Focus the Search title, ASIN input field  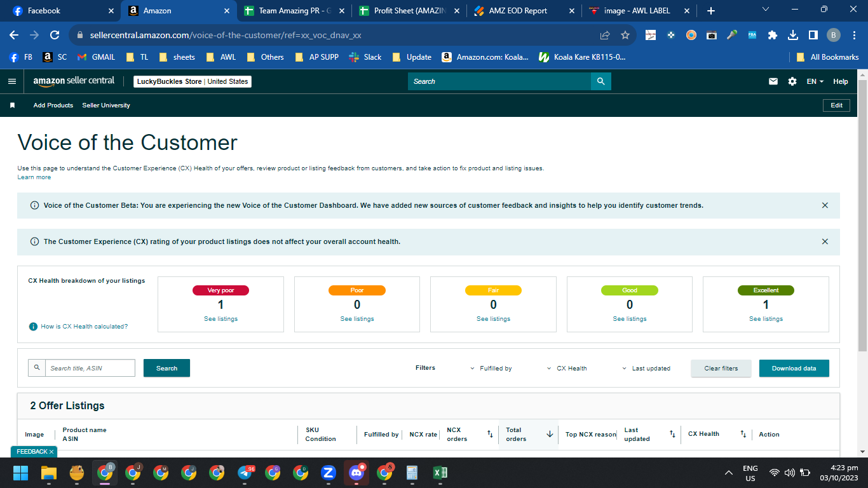pos(90,368)
